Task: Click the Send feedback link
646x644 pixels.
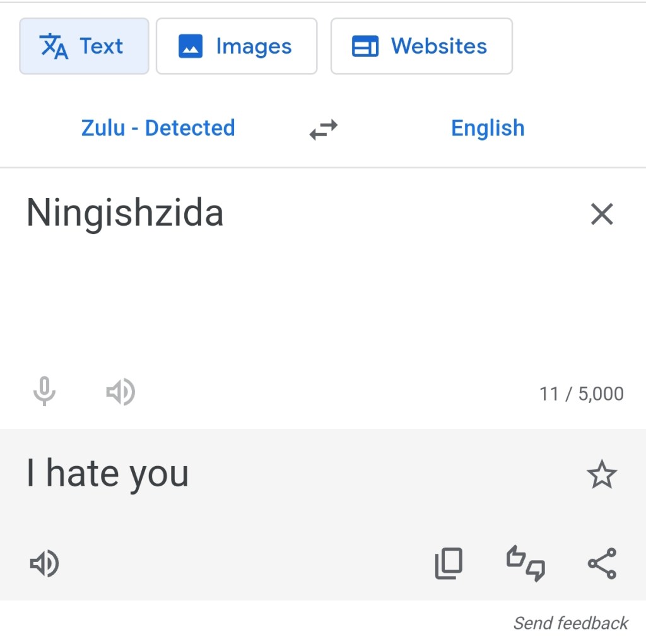Action: (x=570, y=623)
